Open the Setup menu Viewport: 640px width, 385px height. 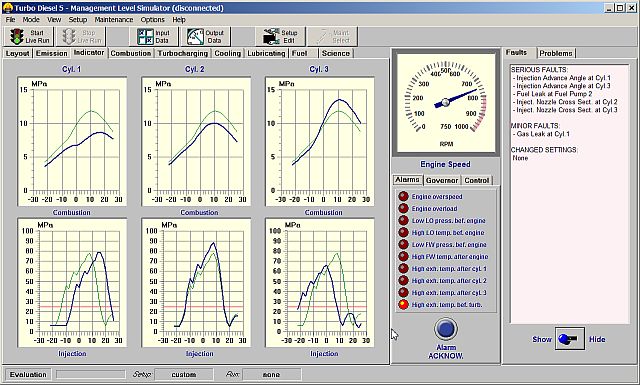[x=78, y=20]
